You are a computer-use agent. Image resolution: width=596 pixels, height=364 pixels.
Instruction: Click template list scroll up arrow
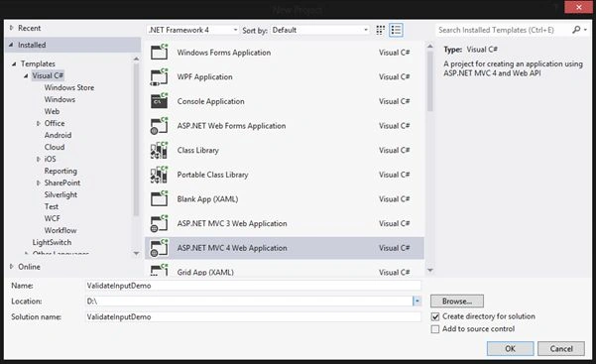click(x=430, y=47)
